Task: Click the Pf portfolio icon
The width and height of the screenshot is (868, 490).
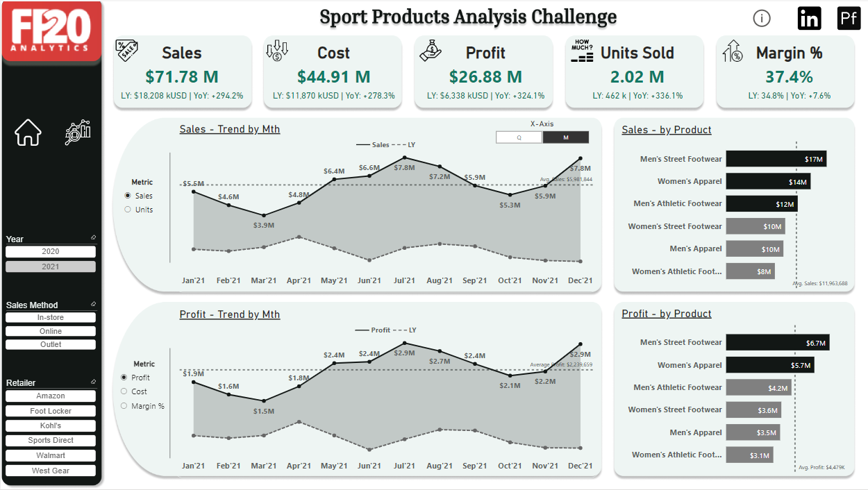Action: click(849, 19)
